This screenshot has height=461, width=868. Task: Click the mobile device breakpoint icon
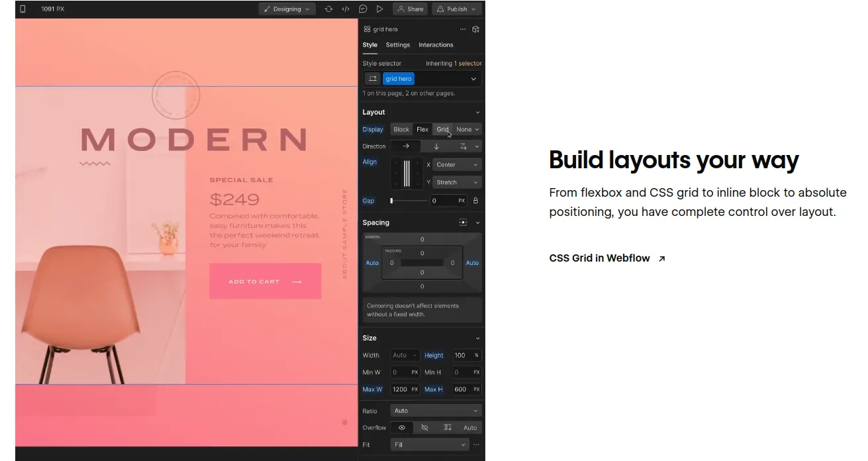click(x=23, y=9)
